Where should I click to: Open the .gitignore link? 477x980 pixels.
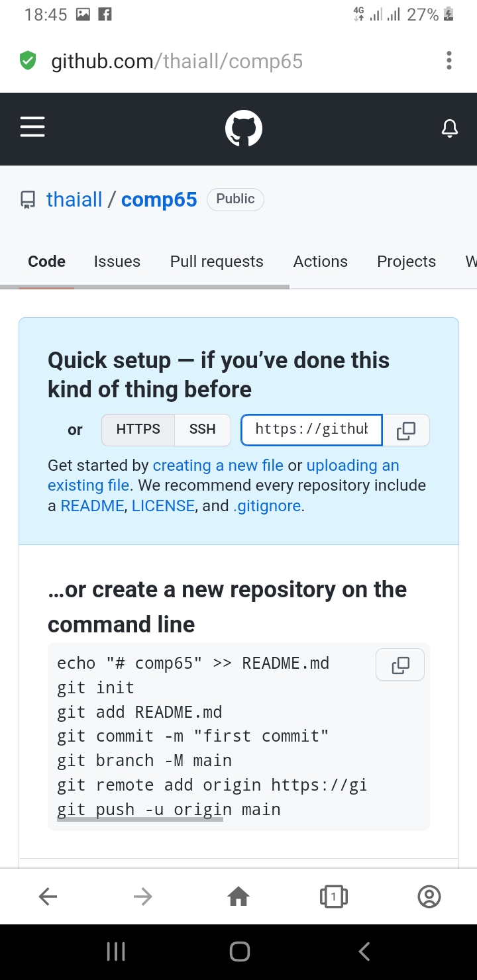(267, 507)
